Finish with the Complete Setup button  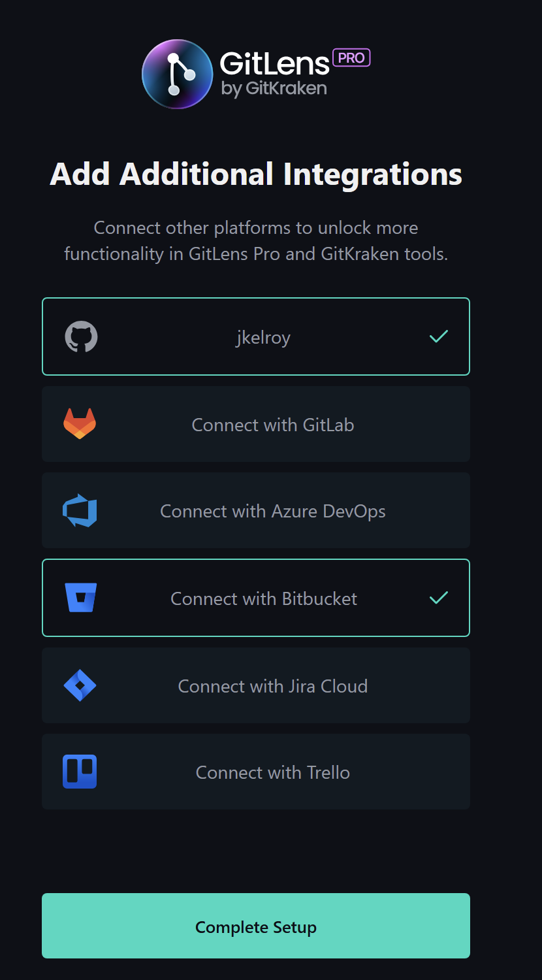tap(256, 926)
